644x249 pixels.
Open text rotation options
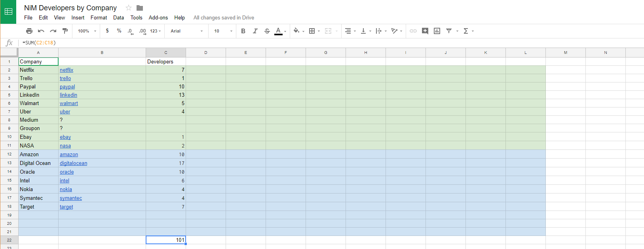point(397,31)
